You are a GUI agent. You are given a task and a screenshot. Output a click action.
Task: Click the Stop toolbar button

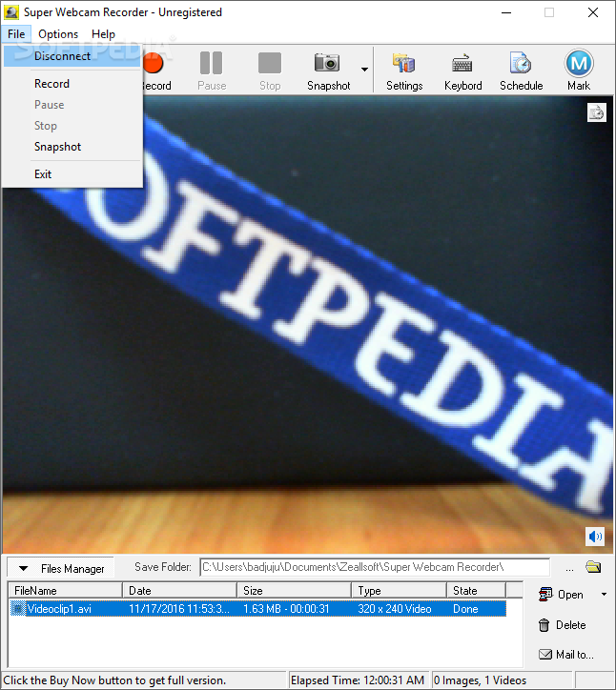[x=270, y=71]
